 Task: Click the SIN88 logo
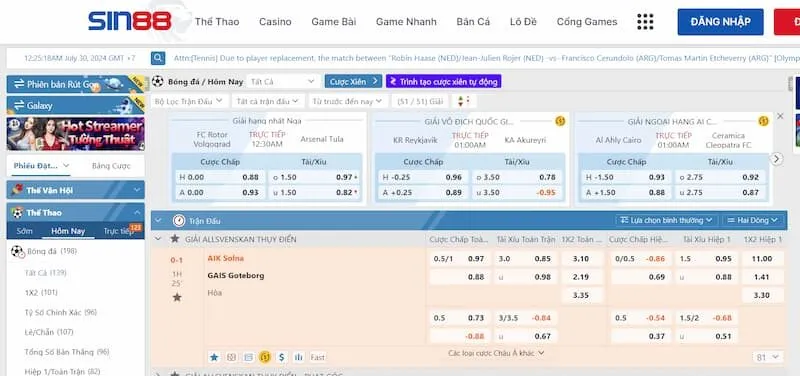(x=130, y=21)
